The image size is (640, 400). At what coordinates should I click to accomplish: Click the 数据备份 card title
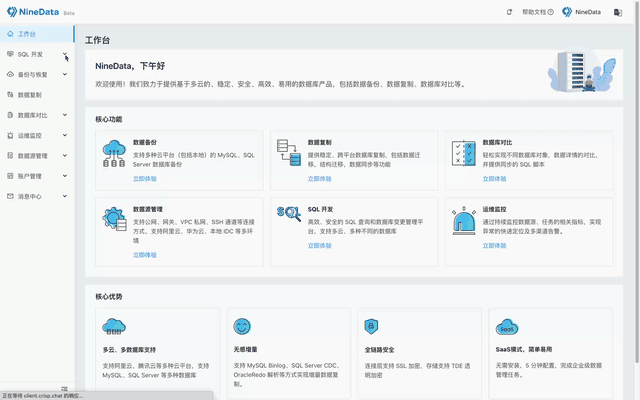click(x=145, y=142)
